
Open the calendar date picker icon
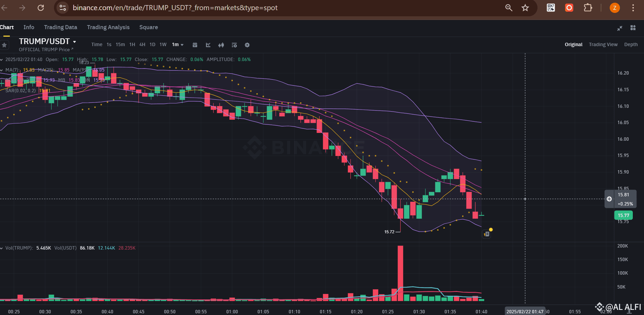tap(195, 45)
